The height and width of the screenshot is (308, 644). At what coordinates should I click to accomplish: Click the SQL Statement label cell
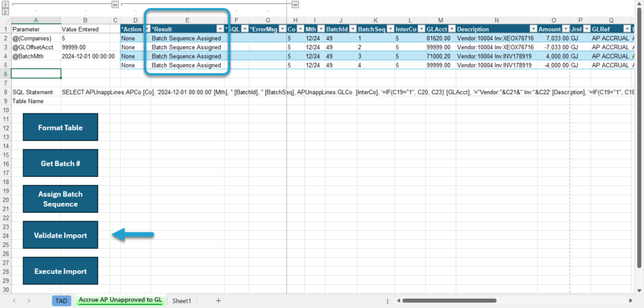36,92
